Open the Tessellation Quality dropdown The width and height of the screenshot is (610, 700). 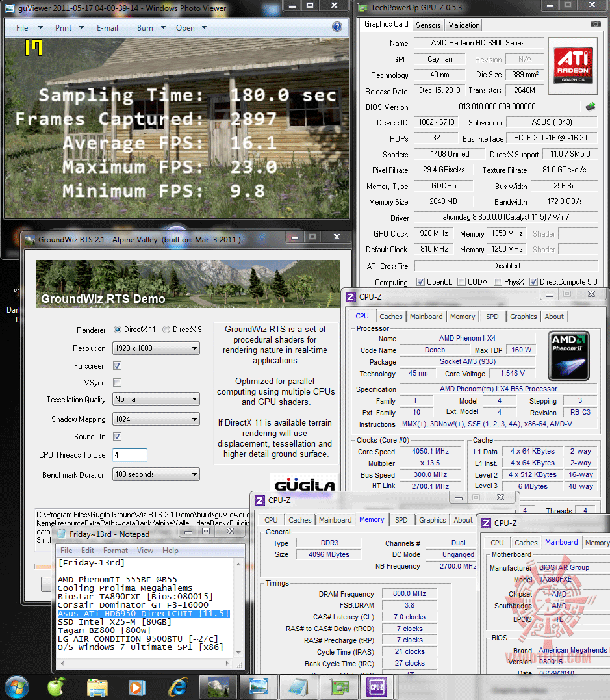(156, 399)
